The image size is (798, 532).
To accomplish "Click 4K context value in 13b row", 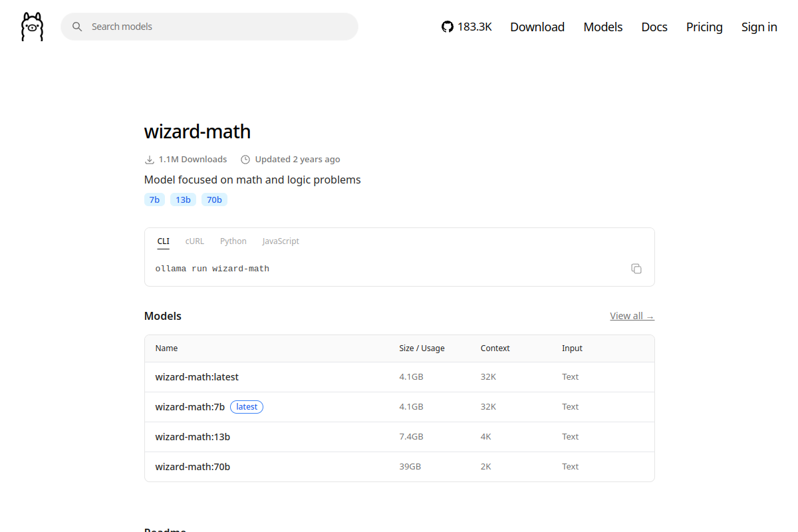I will coord(486,437).
